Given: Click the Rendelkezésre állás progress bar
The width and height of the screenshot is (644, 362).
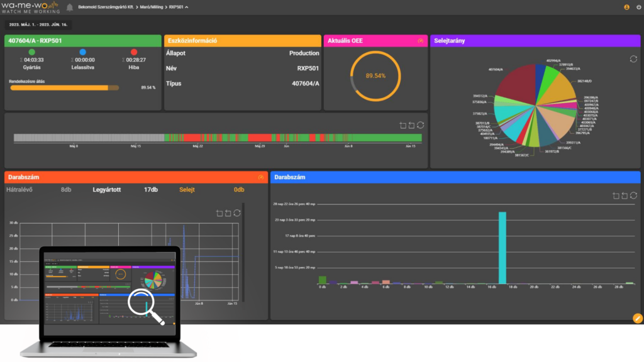Looking at the screenshot, I should coord(65,87).
